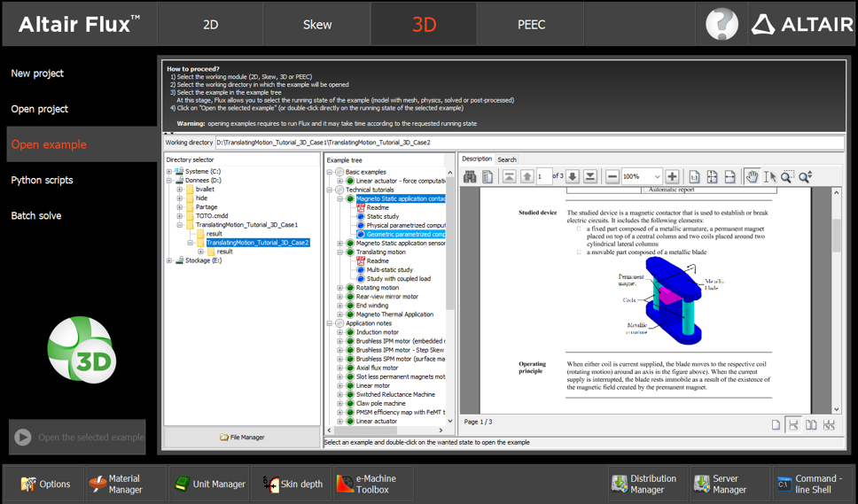Click the help question mark icon
The width and height of the screenshot is (858, 504).
coord(721,24)
